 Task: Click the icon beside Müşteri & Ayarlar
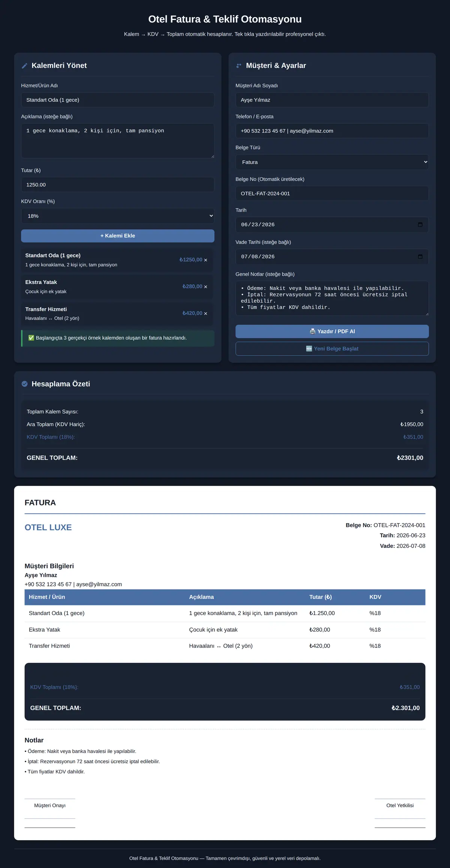point(239,66)
